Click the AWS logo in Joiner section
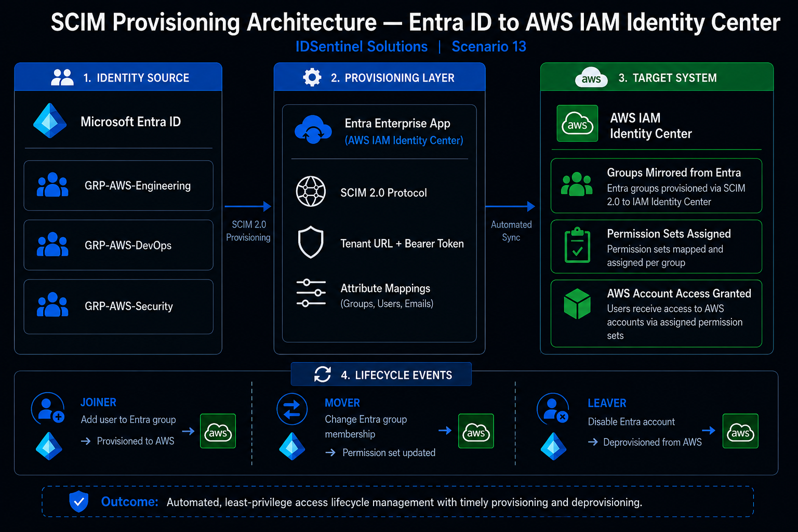This screenshot has height=532, width=798. click(x=218, y=431)
